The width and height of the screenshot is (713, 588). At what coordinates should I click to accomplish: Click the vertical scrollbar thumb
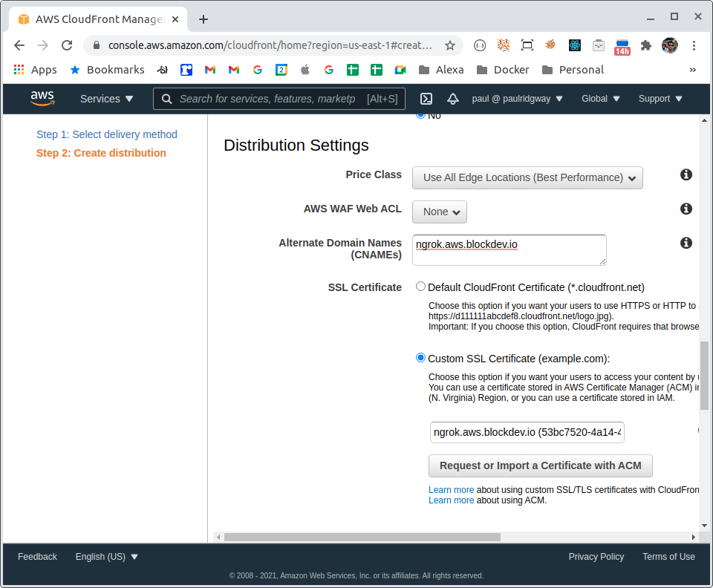pos(704,376)
